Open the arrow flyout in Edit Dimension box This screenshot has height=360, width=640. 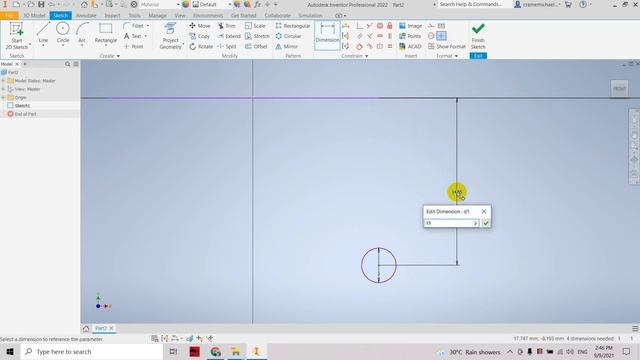[475, 223]
